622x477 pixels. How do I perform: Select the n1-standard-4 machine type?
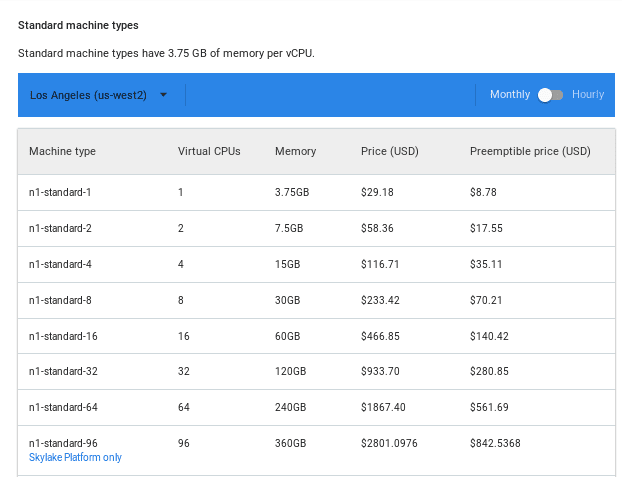(61, 264)
